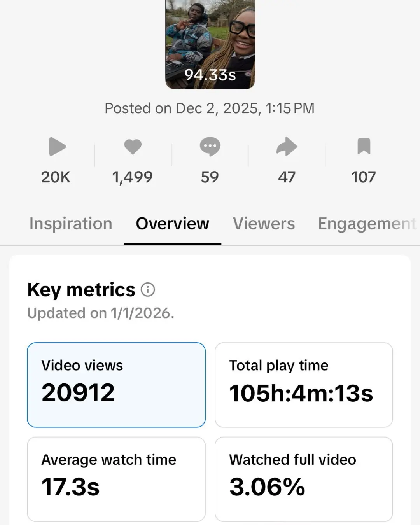Tap the 20K views count

coord(56,177)
